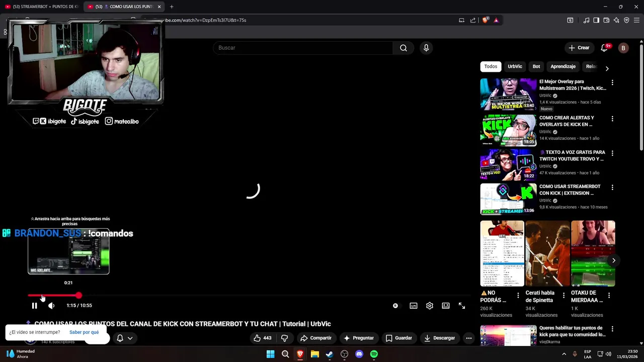The image size is (644, 362).
Task: Click the Compartir button
Action: pos(316,338)
